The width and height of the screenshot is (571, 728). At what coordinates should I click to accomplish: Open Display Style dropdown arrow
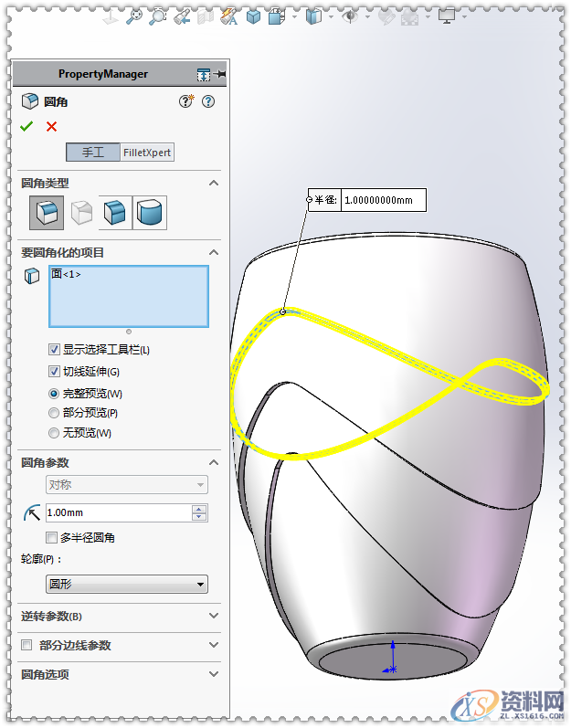coord(331,17)
